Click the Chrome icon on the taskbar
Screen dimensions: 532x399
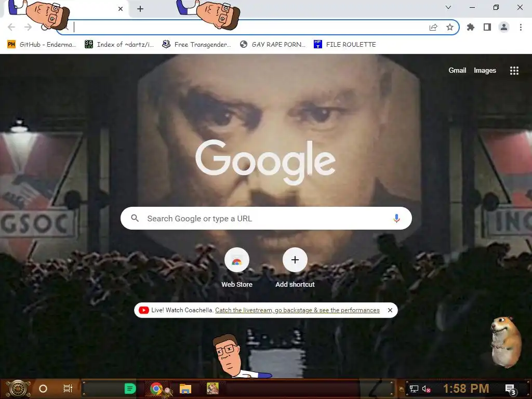[x=156, y=389]
